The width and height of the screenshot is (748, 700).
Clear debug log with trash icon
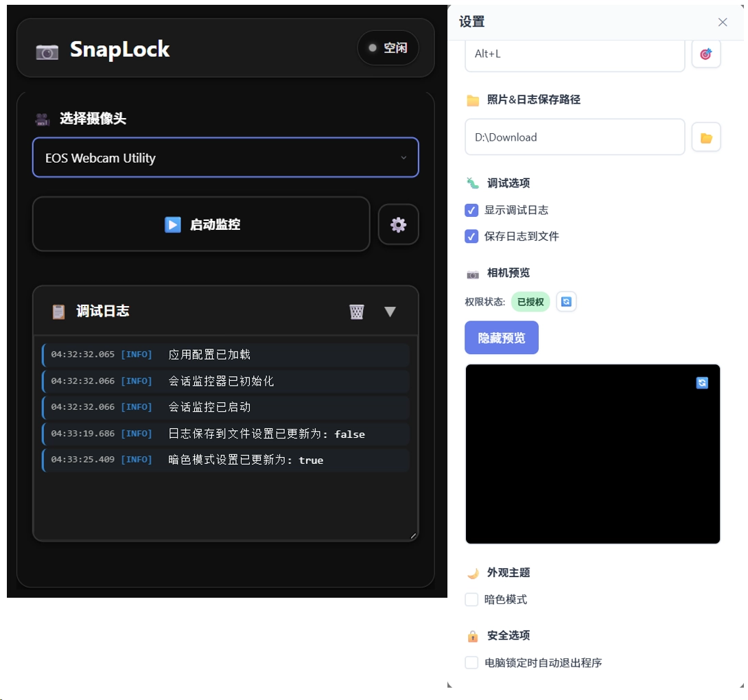(356, 312)
